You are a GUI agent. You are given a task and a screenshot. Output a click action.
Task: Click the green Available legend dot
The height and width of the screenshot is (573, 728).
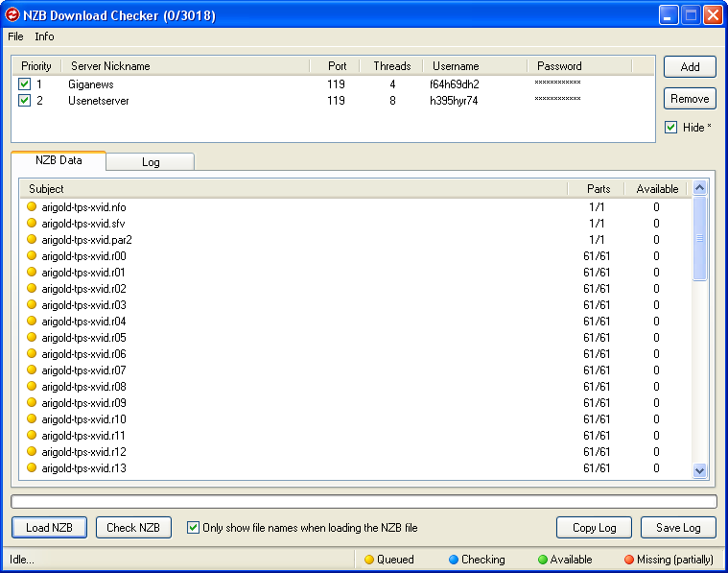click(x=542, y=560)
